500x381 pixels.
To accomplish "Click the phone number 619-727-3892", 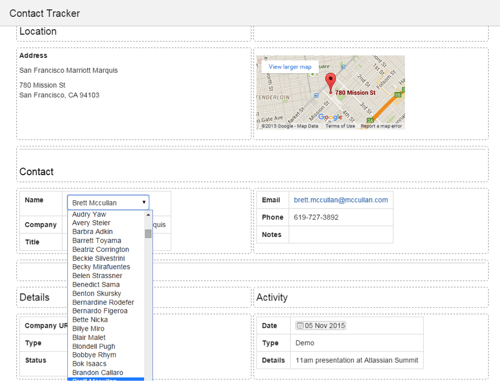I will pos(316,217).
